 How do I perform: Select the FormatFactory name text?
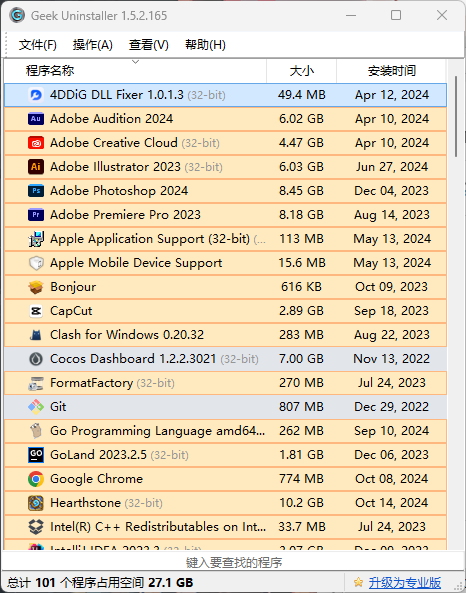click(x=92, y=383)
